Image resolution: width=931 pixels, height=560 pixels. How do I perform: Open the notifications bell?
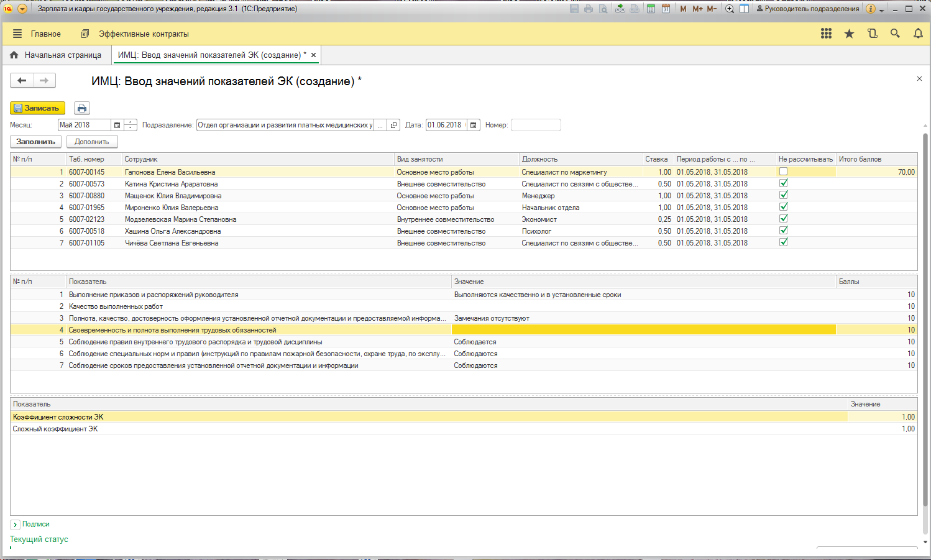(918, 34)
